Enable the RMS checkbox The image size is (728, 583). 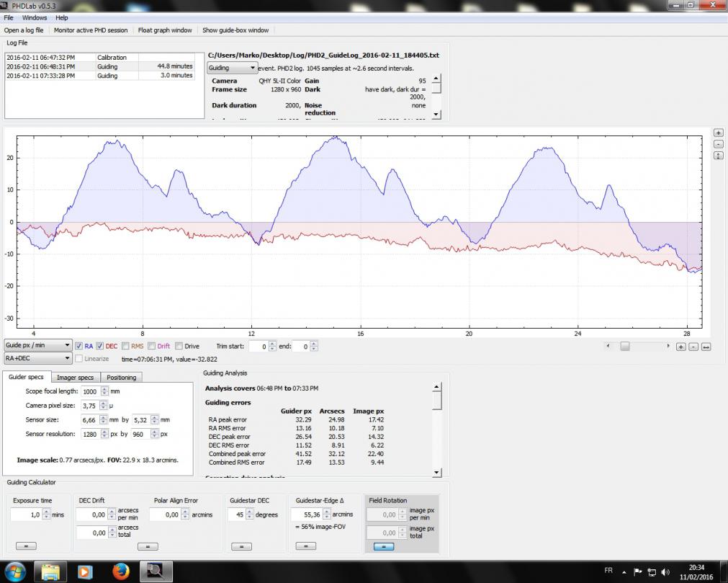(x=125, y=346)
